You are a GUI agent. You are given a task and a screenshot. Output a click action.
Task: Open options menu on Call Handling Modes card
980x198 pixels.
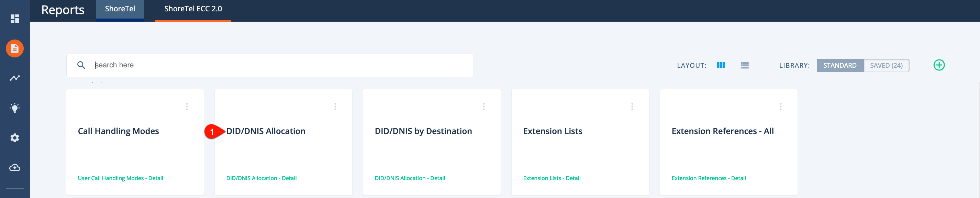click(187, 107)
